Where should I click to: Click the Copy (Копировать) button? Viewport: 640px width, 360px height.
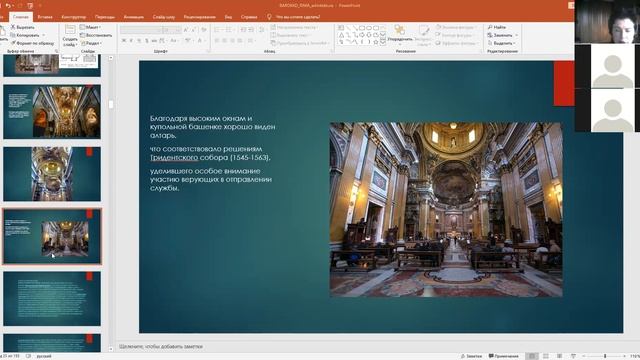[x=25, y=35]
